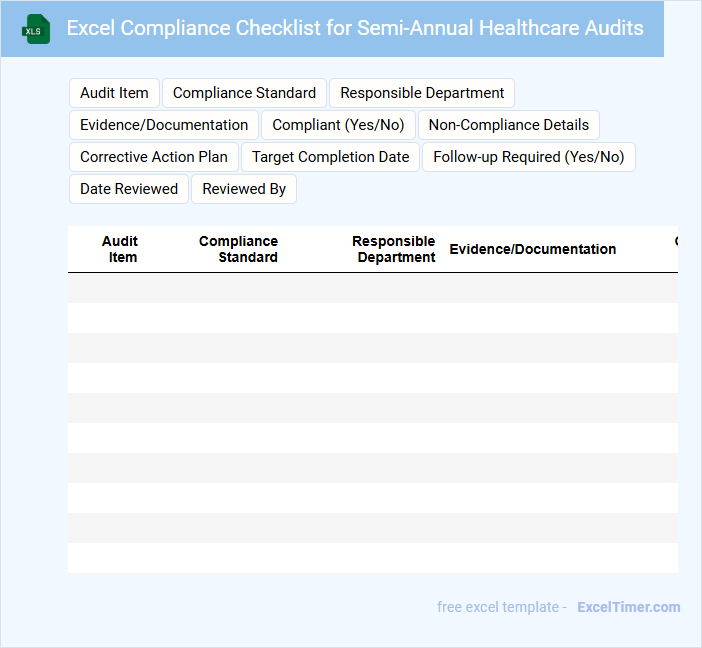Viewport: 702px width, 648px height.
Task: Open the Corrective Action Plan tag
Action: coord(154,157)
